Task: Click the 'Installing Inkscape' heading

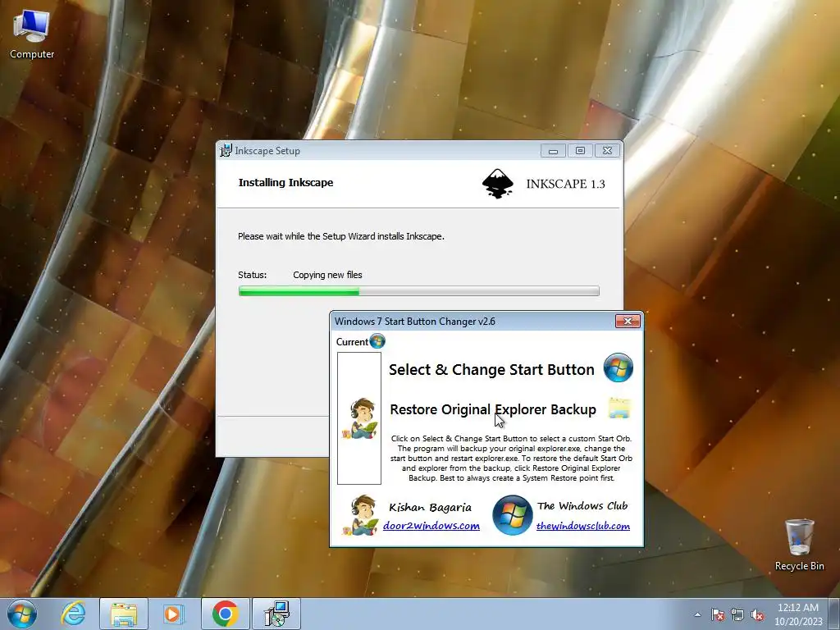Action: [x=285, y=183]
